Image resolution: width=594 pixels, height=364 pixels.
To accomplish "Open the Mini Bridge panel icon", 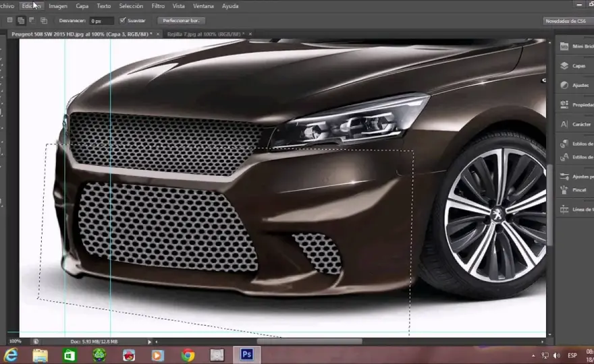I will [x=564, y=46].
